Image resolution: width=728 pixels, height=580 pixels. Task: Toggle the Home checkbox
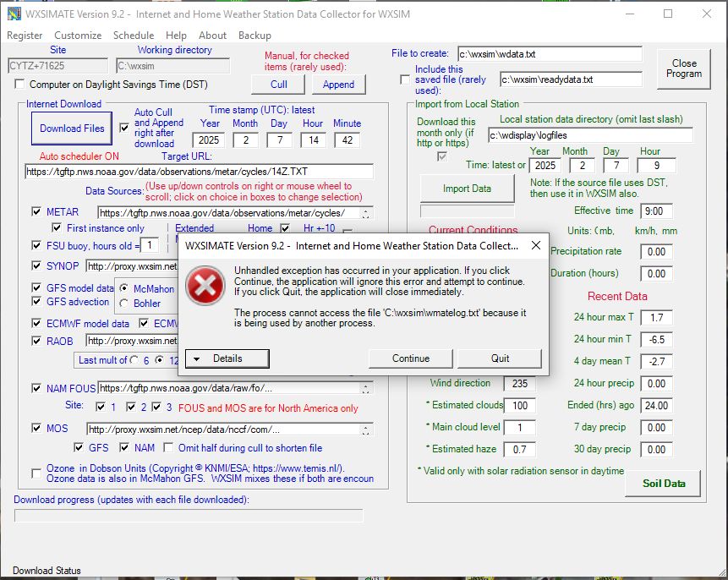285,228
